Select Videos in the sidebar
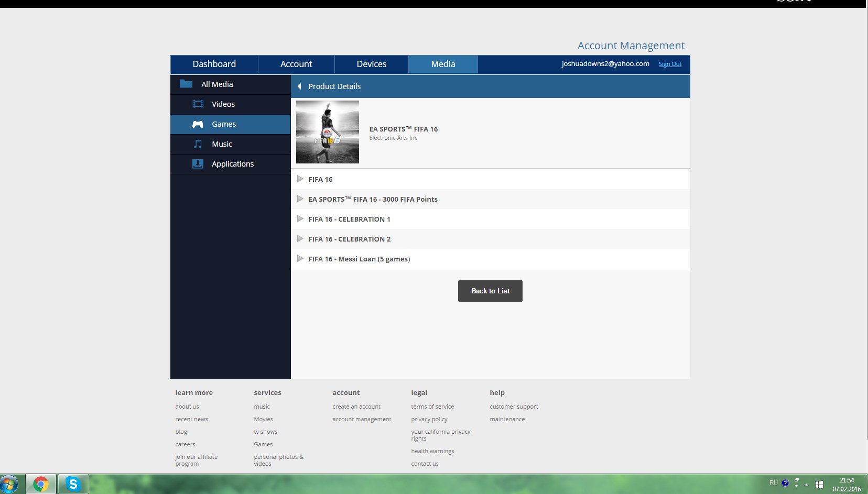The width and height of the screenshot is (868, 494). coord(231,104)
